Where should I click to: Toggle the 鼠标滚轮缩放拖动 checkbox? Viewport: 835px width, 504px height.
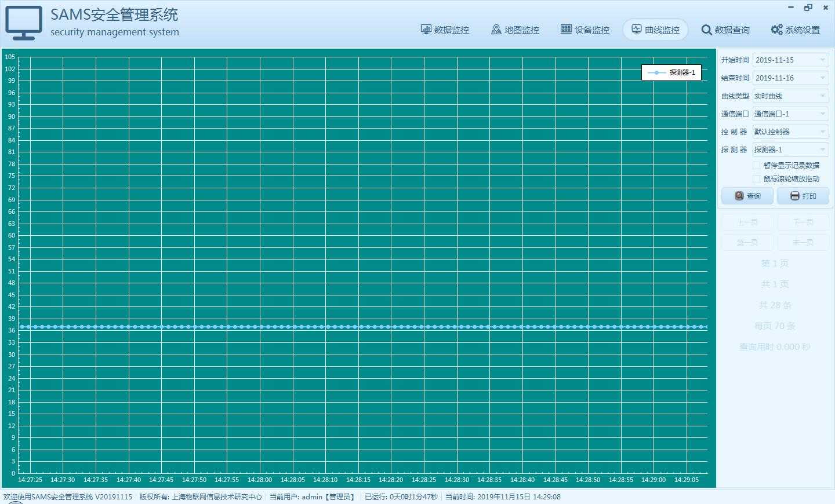tap(756, 178)
